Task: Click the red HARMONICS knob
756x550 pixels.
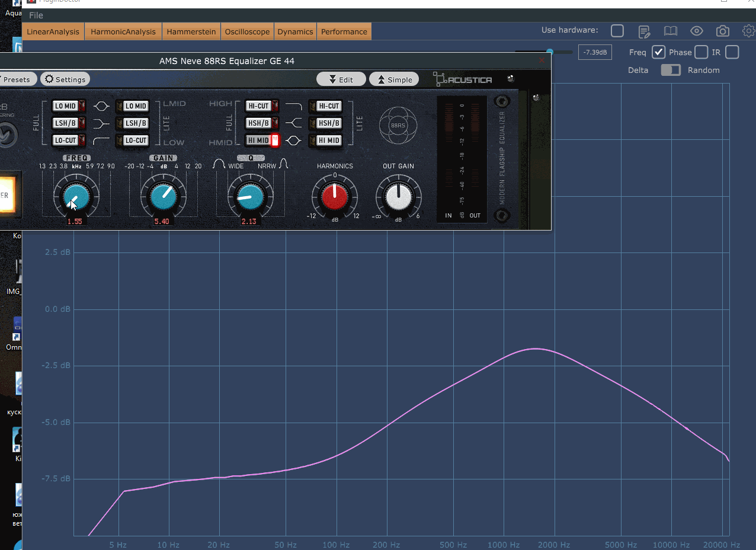Action: pos(334,197)
